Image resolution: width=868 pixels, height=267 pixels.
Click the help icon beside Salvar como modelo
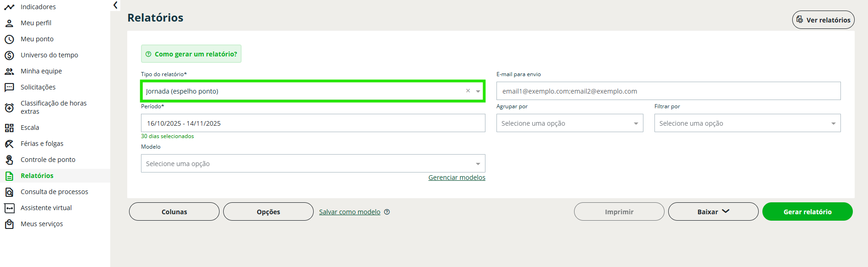pos(387,212)
